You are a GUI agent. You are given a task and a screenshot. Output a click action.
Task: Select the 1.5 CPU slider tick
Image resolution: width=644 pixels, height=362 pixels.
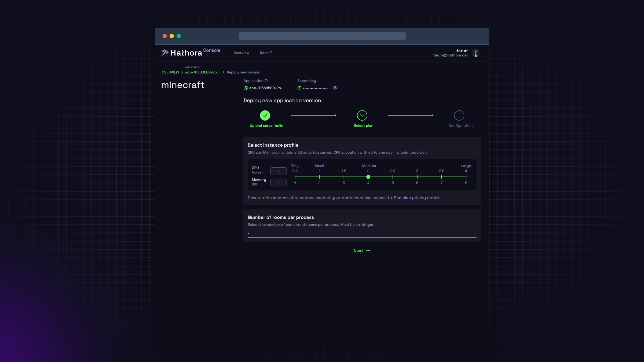coord(344,177)
